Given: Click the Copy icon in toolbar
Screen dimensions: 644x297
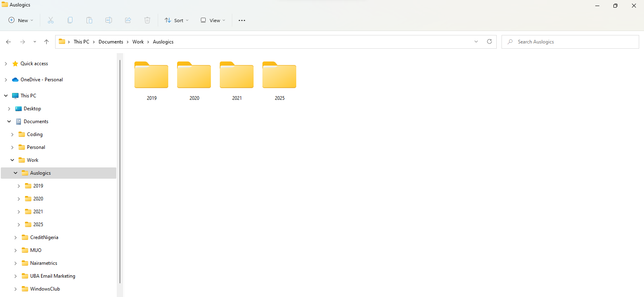Looking at the screenshot, I should [70, 20].
